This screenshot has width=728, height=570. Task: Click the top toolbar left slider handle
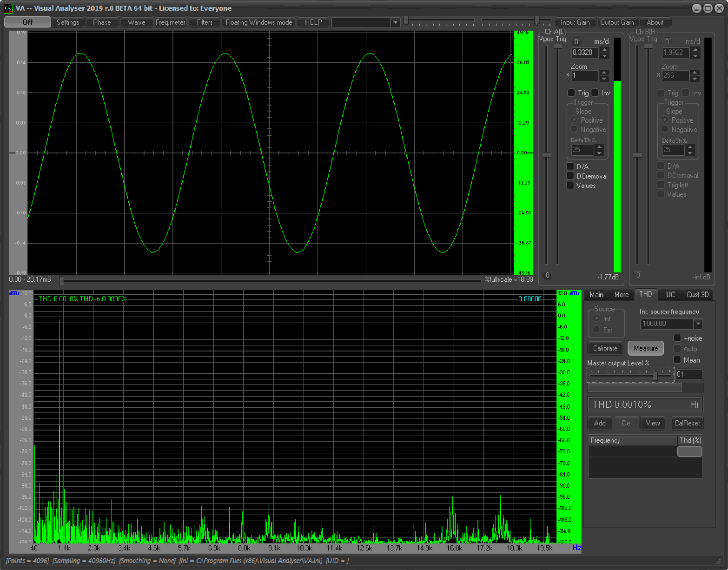click(x=406, y=21)
